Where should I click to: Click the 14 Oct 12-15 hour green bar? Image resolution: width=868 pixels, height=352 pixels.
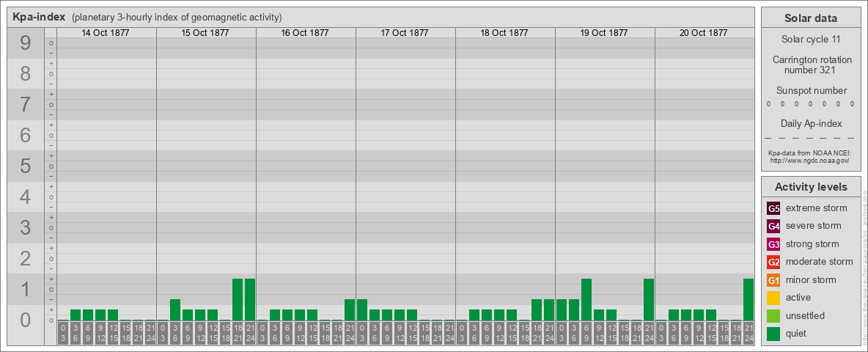[x=113, y=315]
